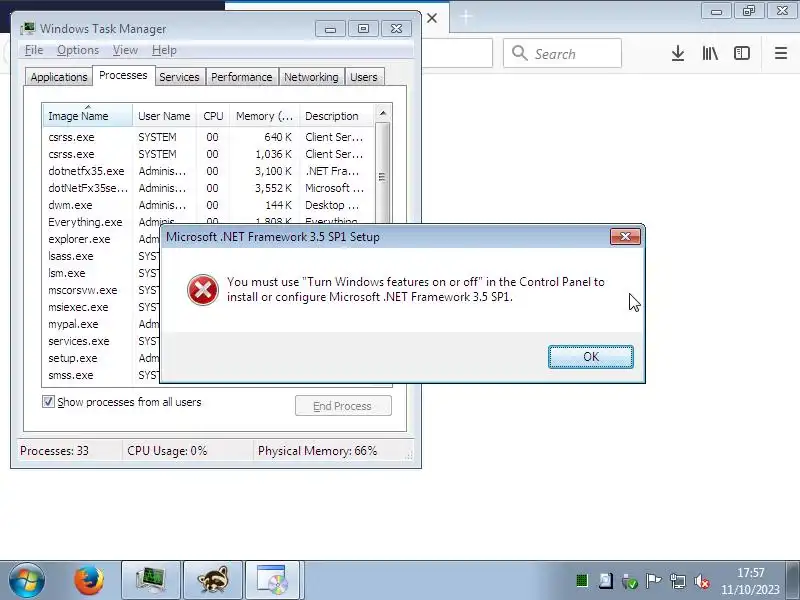Screen dimensions: 800x600
Task: Click tray icon with green checkmark shield
Action: pos(630,581)
